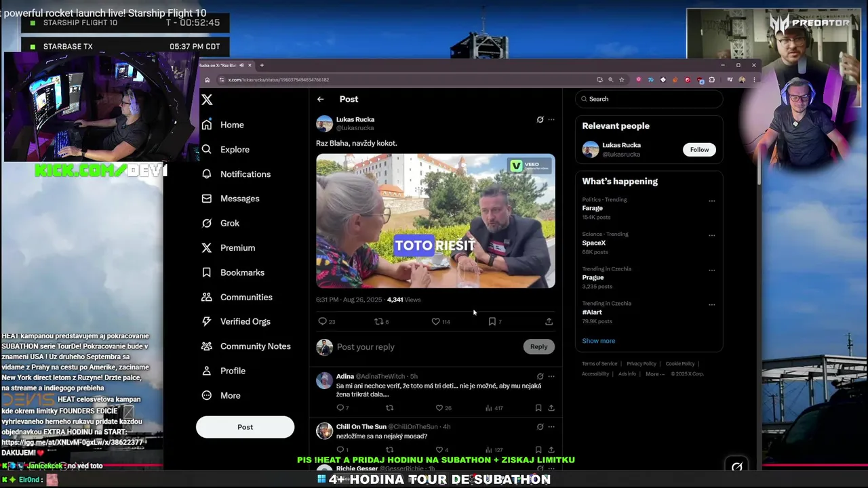Viewport: 868px width, 488px height.
Task: Click the browser home icon
Action: coord(208,80)
